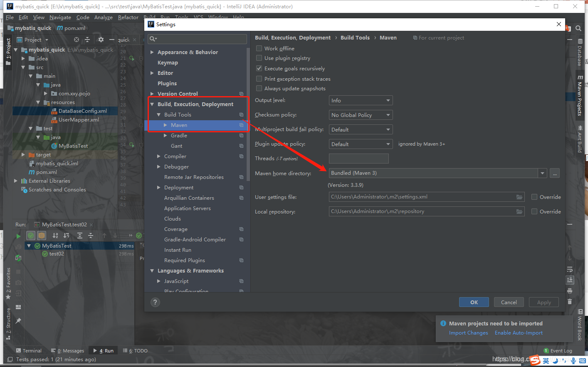Click sort by duration icon in Run toolbar
588x367 pixels.
pos(66,236)
